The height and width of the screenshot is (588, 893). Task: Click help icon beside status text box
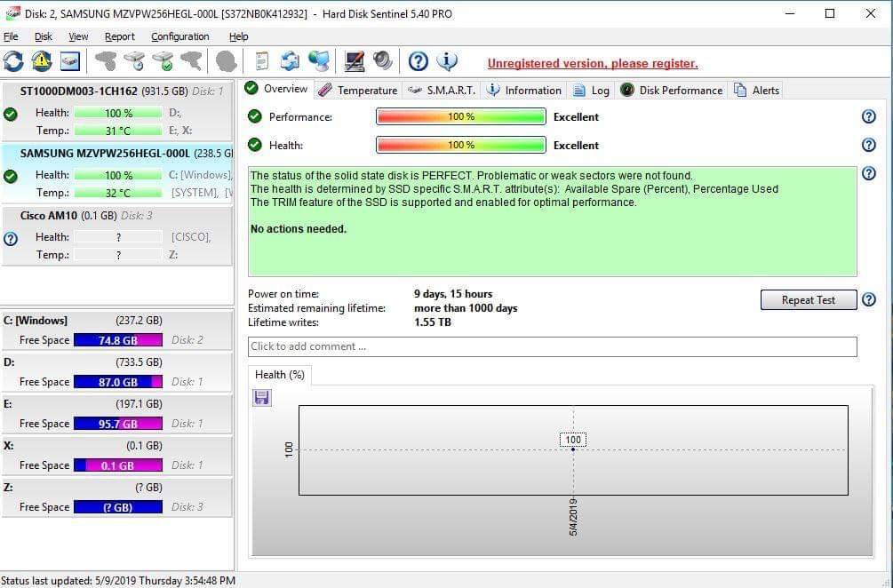(868, 173)
